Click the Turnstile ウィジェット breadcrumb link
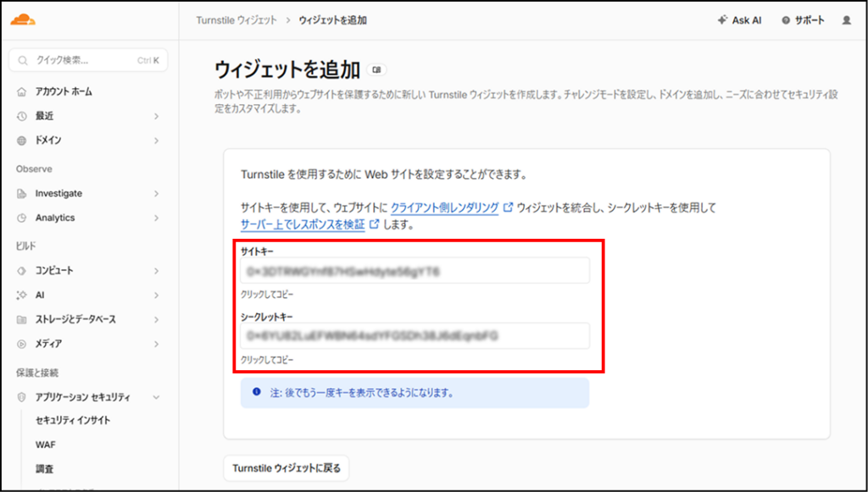The width and height of the screenshot is (868, 492). tap(236, 20)
